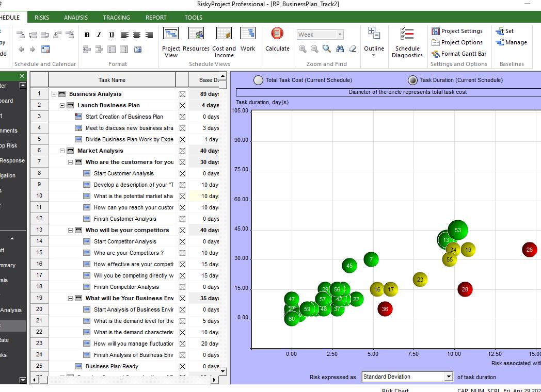Viewport: 541px width, 392px height.
Task: Click the picture icon in the Format group
Action: (138, 50)
